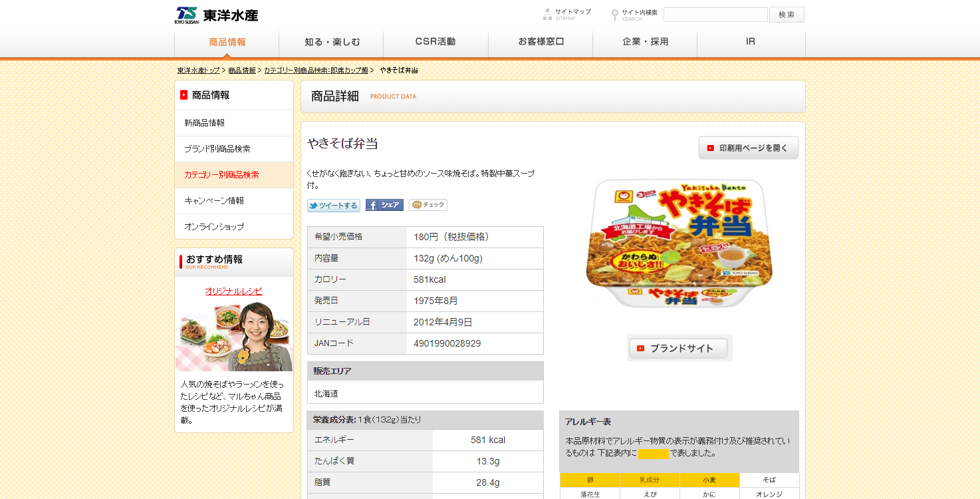Click the recipe banner photo with woman
The width and height of the screenshot is (980, 499).
tap(233, 336)
